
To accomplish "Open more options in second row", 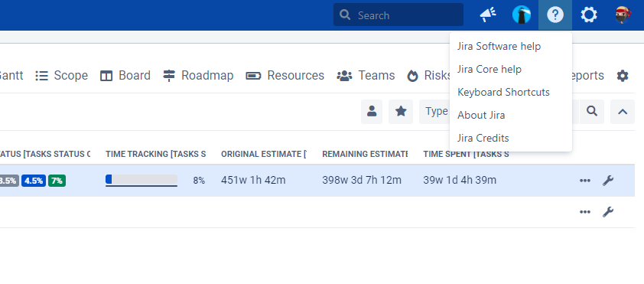I will (x=585, y=212).
